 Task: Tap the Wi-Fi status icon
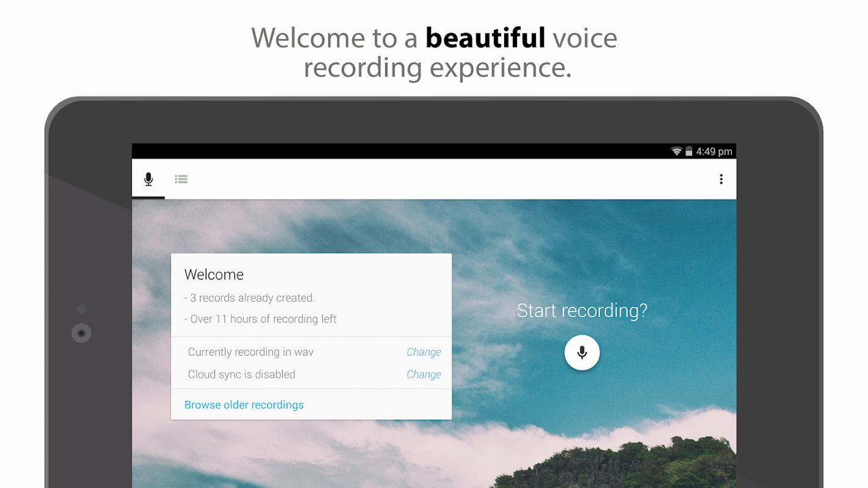(x=676, y=151)
